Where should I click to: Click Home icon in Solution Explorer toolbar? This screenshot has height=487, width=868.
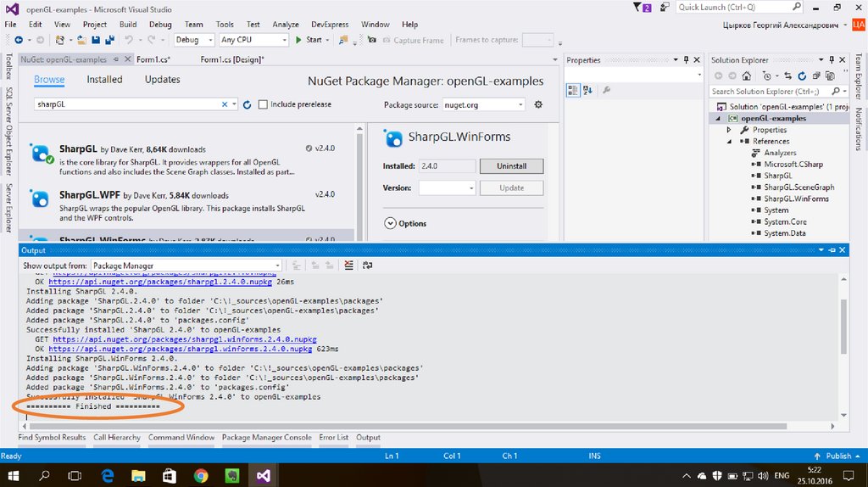coord(745,76)
